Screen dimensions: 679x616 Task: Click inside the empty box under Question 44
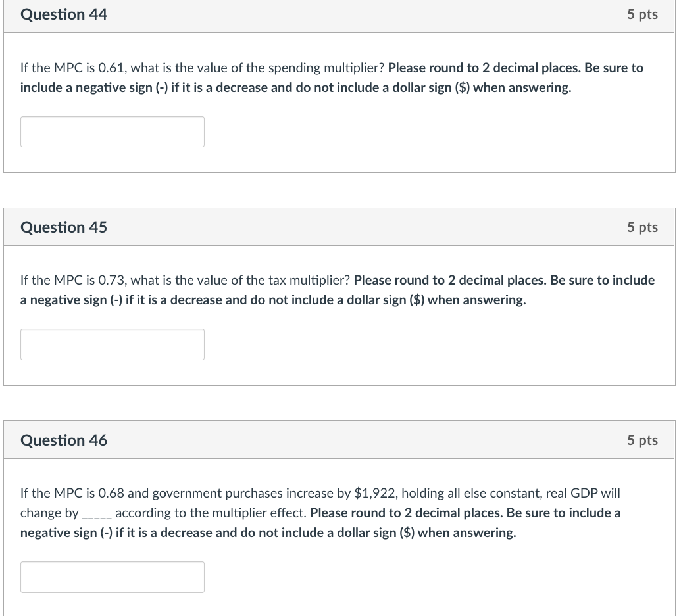[x=112, y=131]
